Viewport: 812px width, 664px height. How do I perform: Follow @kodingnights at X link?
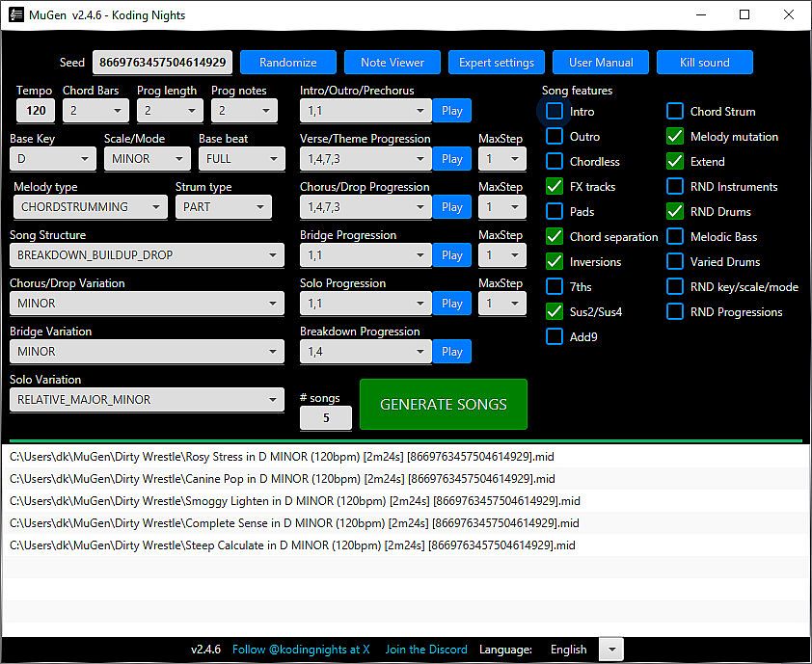pos(301,650)
